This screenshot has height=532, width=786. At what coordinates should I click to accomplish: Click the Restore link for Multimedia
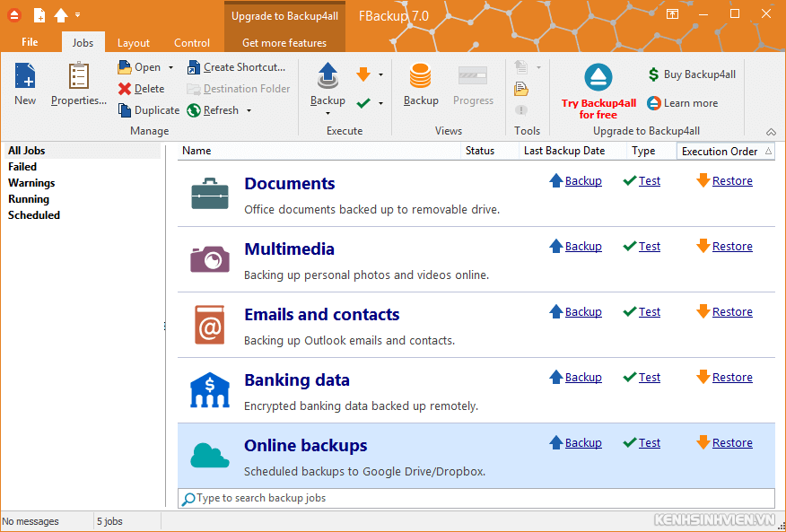tap(732, 247)
